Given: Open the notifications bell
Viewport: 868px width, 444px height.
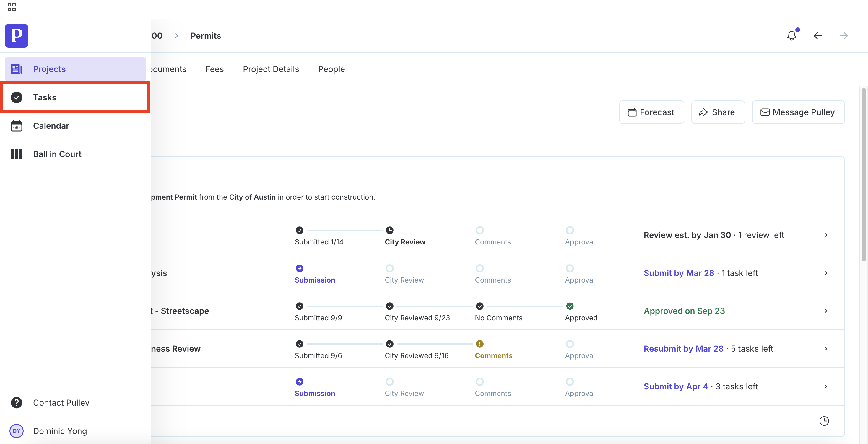Looking at the screenshot, I should [x=791, y=36].
